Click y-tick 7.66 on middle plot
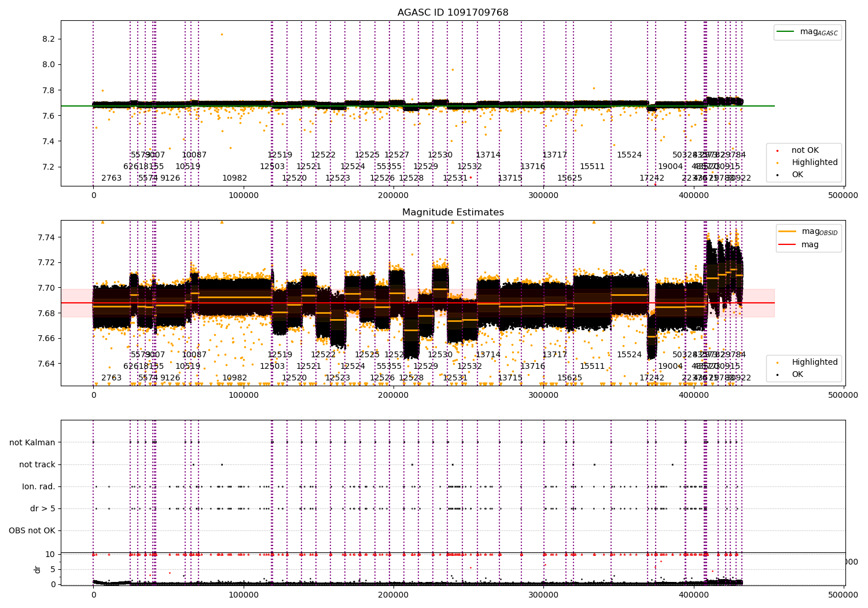This screenshot has width=868, height=608. [x=46, y=338]
